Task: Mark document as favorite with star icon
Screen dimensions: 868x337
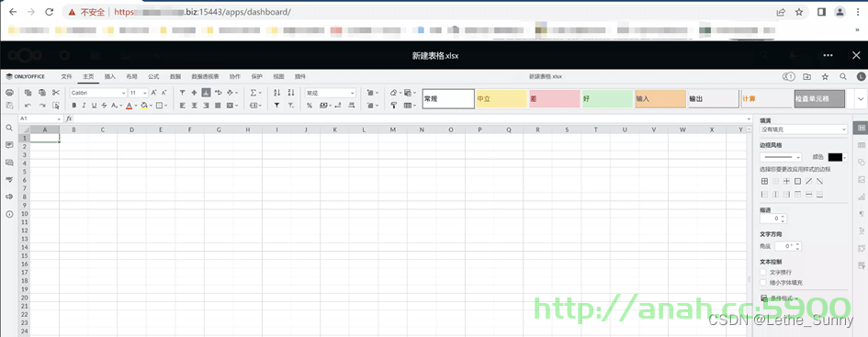Action: 825,76
